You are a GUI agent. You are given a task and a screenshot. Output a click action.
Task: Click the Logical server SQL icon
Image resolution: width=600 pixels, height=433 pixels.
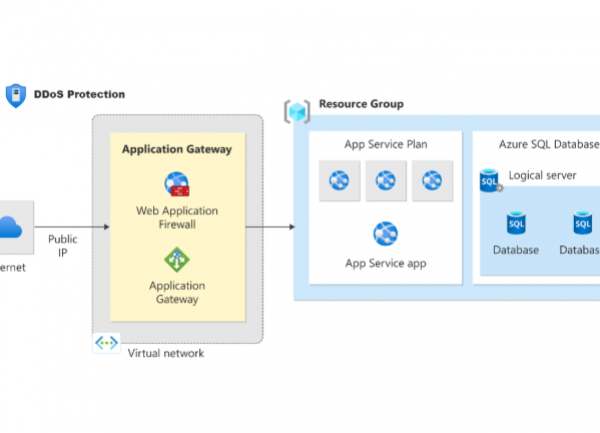489,180
